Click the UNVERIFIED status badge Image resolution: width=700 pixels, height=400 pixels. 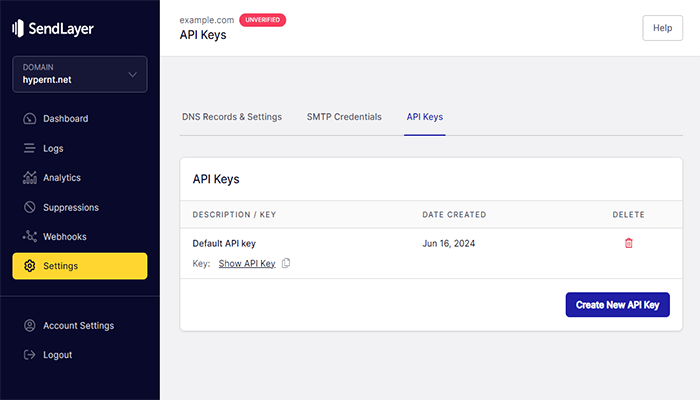click(262, 20)
